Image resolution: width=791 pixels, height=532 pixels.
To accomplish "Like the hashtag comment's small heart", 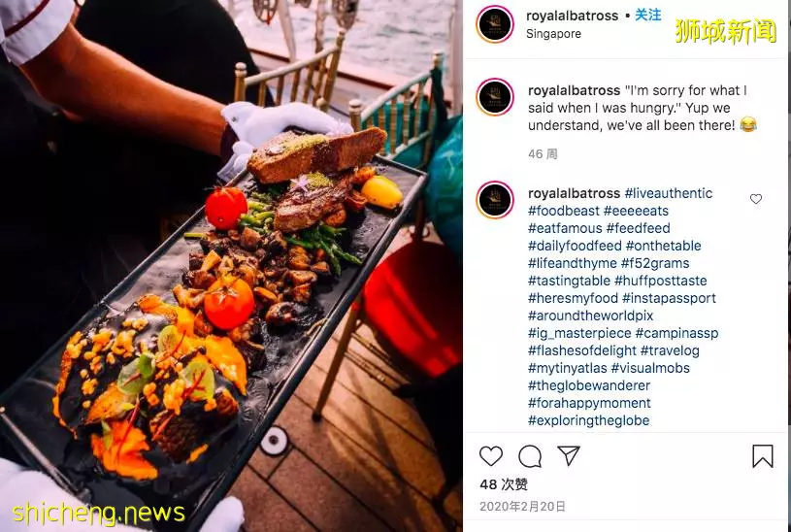I will click(756, 199).
